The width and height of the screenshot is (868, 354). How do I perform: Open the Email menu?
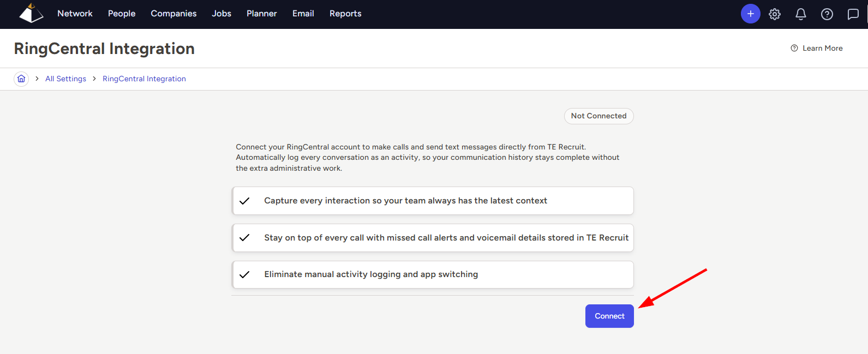[x=303, y=14]
